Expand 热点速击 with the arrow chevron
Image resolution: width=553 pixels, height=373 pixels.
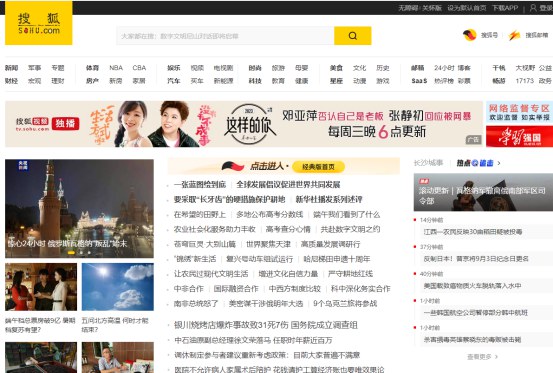499,163
